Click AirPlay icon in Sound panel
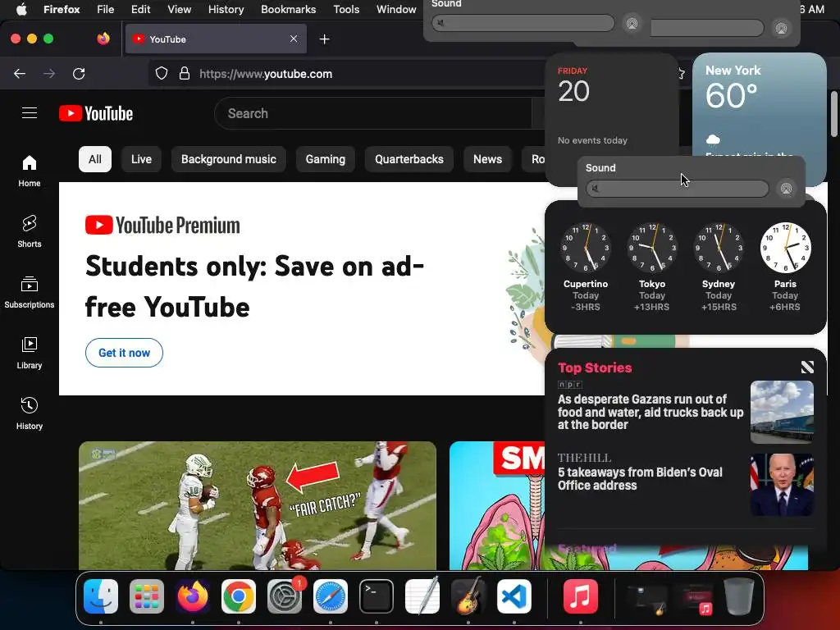This screenshot has width=840, height=630. point(786,189)
